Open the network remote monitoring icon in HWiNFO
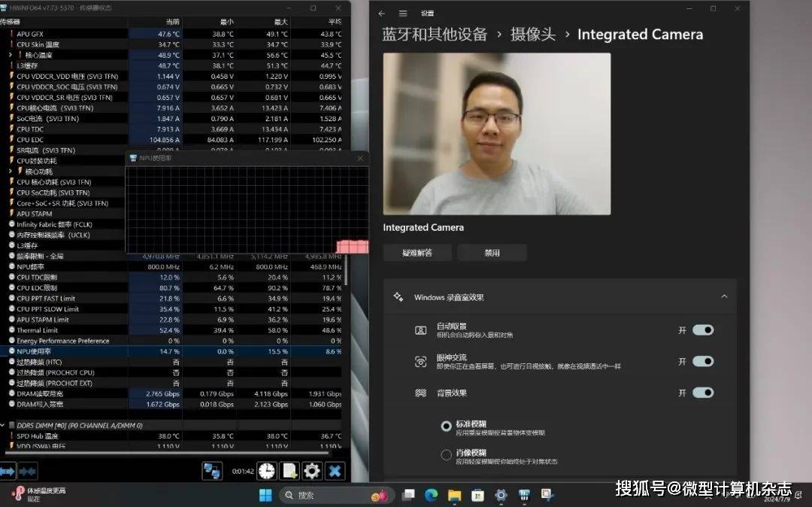Viewport: 812px width, 507px height. tap(212, 471)
